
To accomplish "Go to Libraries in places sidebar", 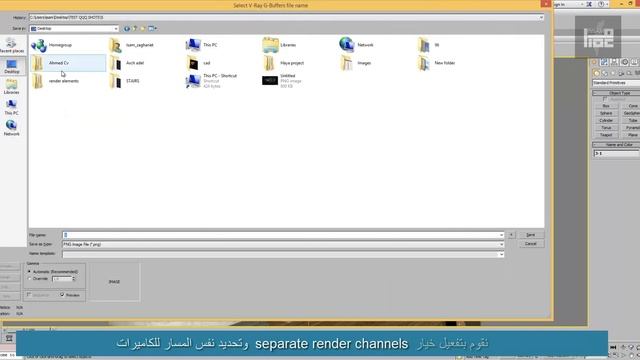I will [x=11, y=87].
